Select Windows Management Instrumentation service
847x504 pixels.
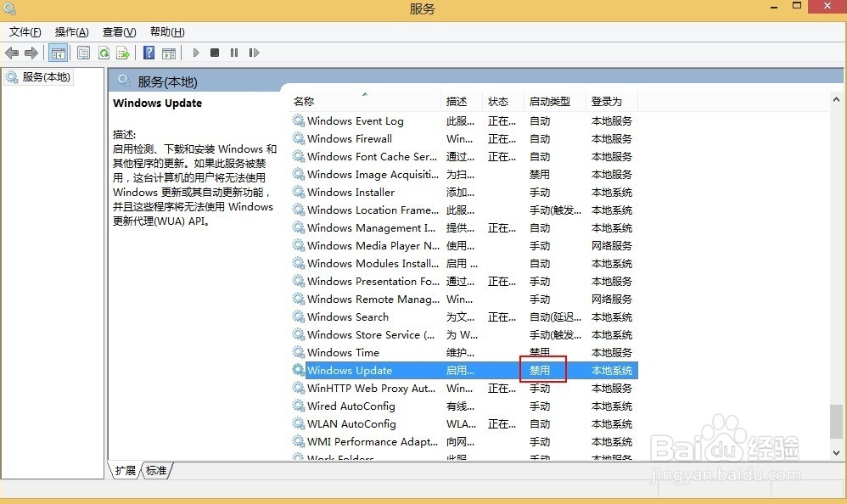coord(464,228)
